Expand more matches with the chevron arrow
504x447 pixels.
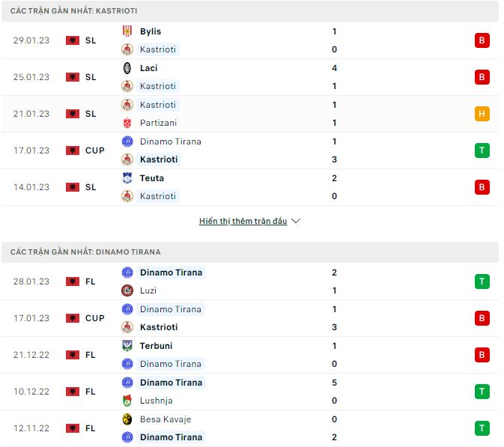click(x=296, y=222)
